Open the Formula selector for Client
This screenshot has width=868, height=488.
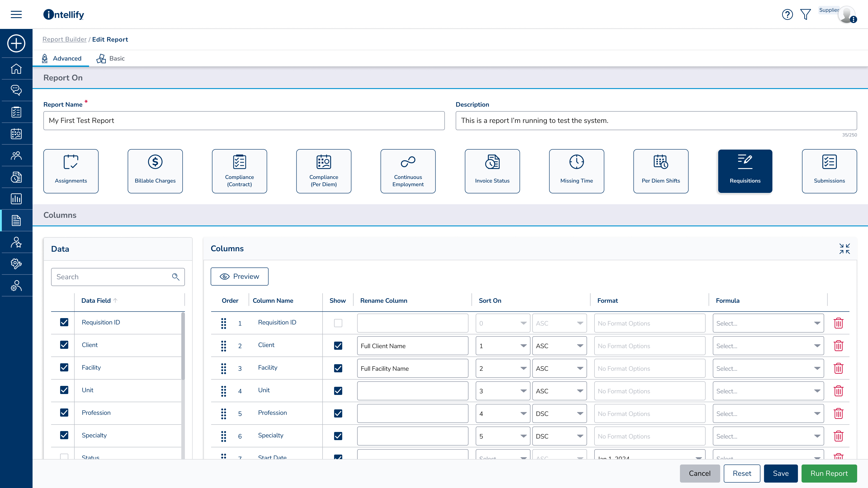pos(768,345)
